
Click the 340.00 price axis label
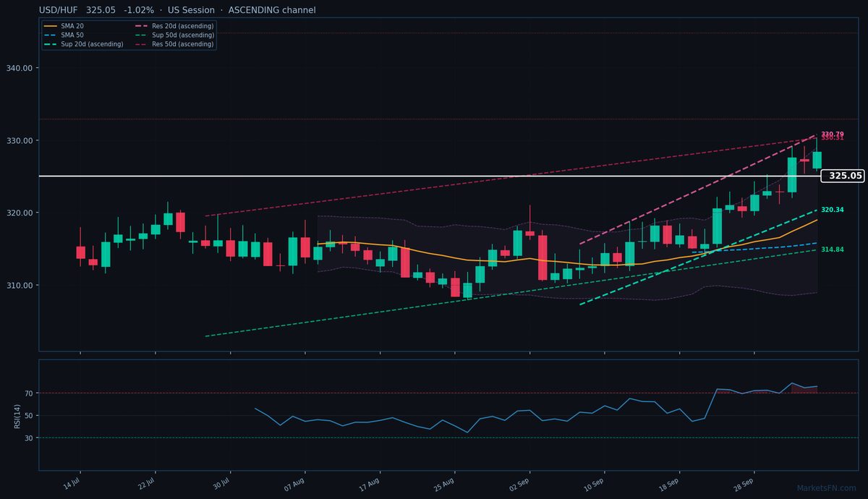22,68
